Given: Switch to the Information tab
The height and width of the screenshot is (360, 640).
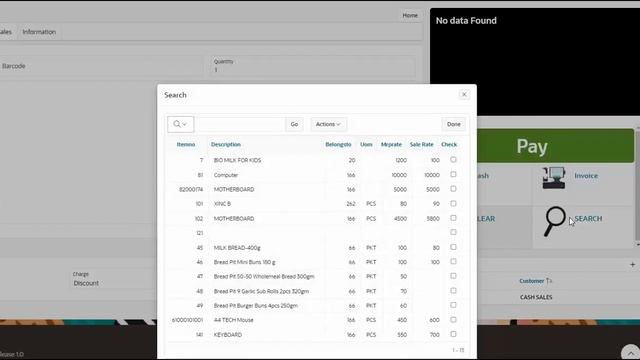Looking at the screenshot, I should pyautogui.click(x=39, y=32).
